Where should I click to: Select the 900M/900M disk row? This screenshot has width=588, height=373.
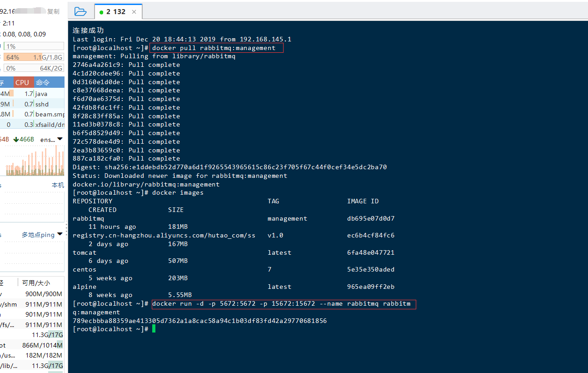32,294
